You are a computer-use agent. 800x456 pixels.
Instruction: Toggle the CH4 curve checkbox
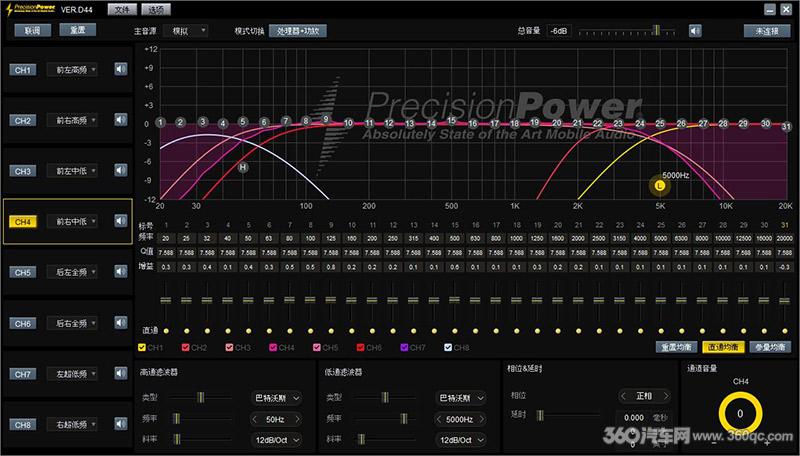click(x=273, y=347)
